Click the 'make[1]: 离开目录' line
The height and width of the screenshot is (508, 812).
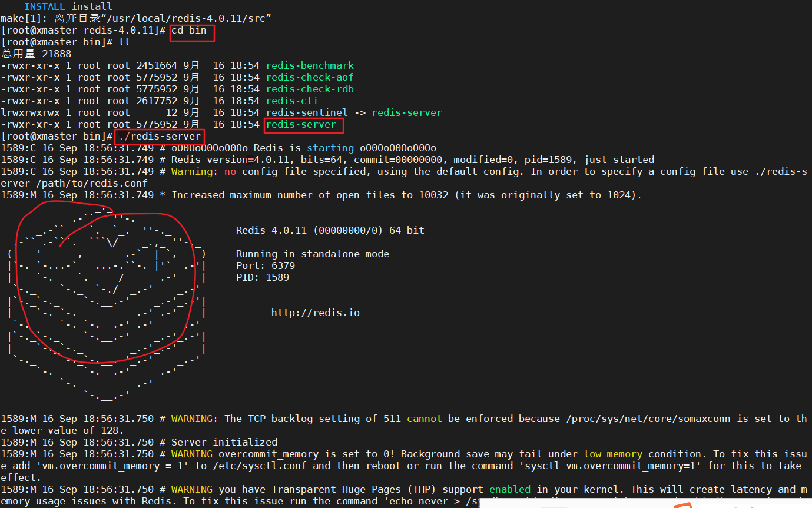(x=136, y=18)
